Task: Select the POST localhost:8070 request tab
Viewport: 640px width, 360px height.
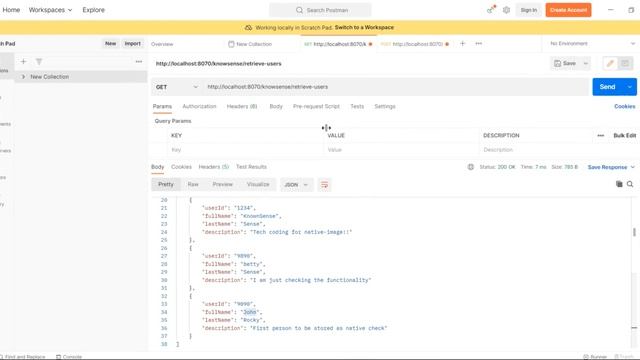Action: tap(415, 44)
